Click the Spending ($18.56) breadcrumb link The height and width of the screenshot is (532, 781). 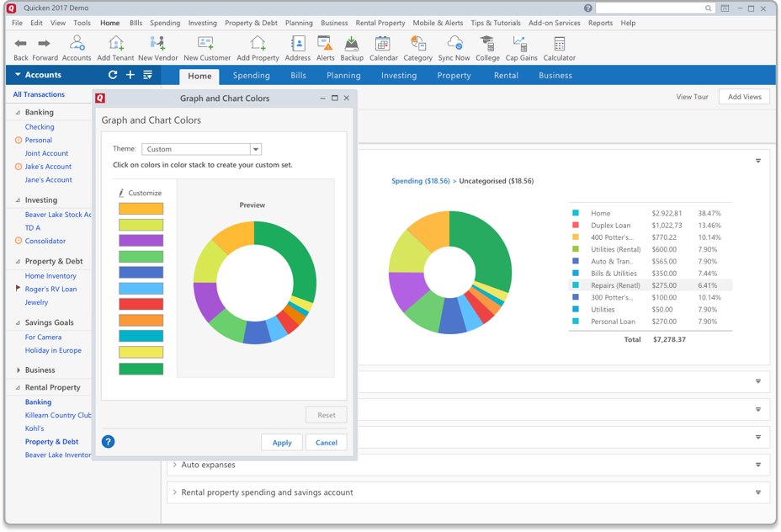[x=421, y=181]
